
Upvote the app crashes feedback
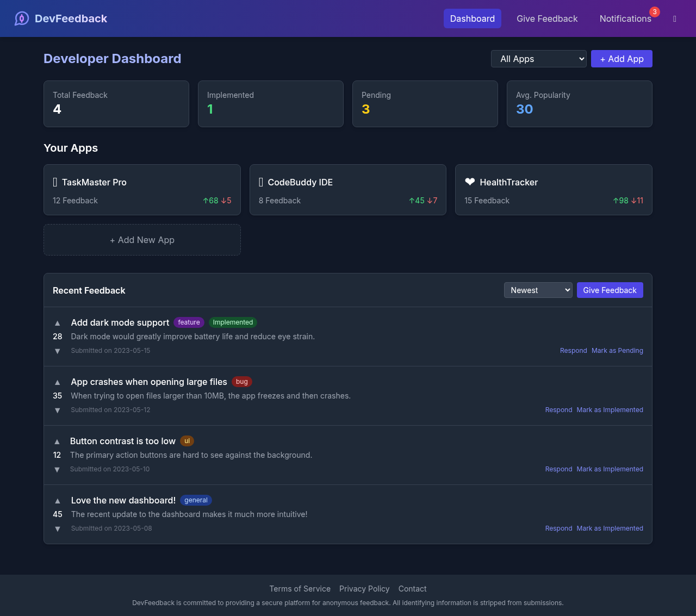coord(57,382)
